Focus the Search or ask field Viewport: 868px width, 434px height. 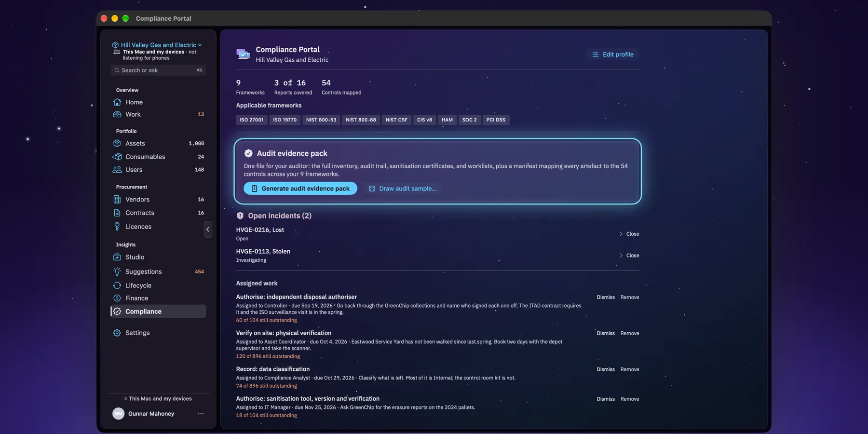[158, 70]
